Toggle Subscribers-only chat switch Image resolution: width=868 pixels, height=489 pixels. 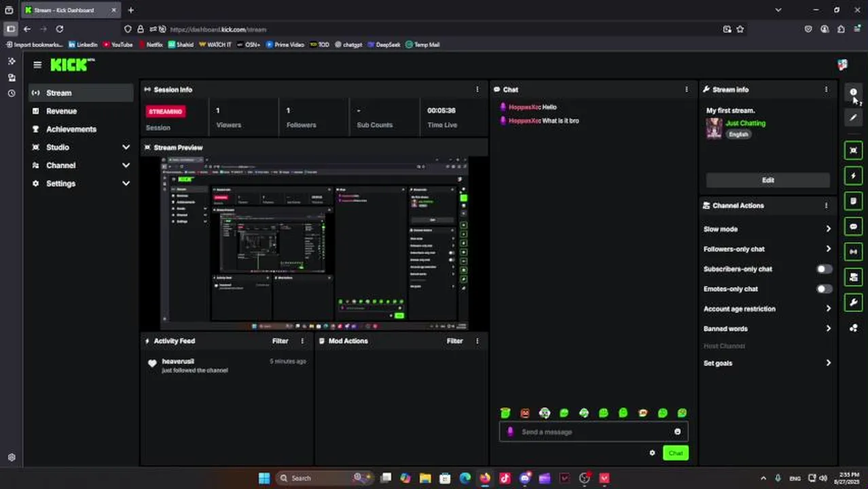click(x=823, y=269)
